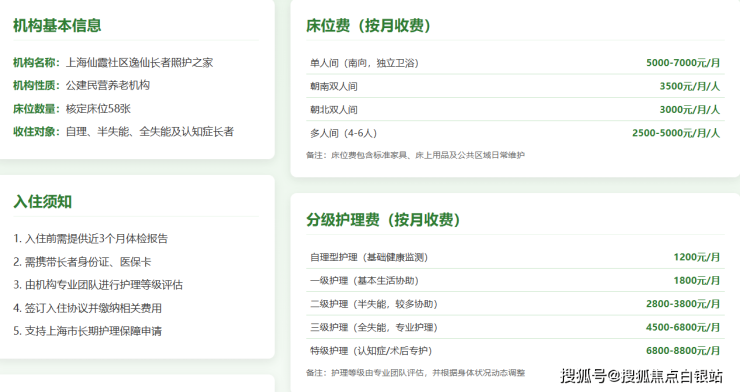Click the 1200元/月 price
740x392 pixels.
(697, 257)
